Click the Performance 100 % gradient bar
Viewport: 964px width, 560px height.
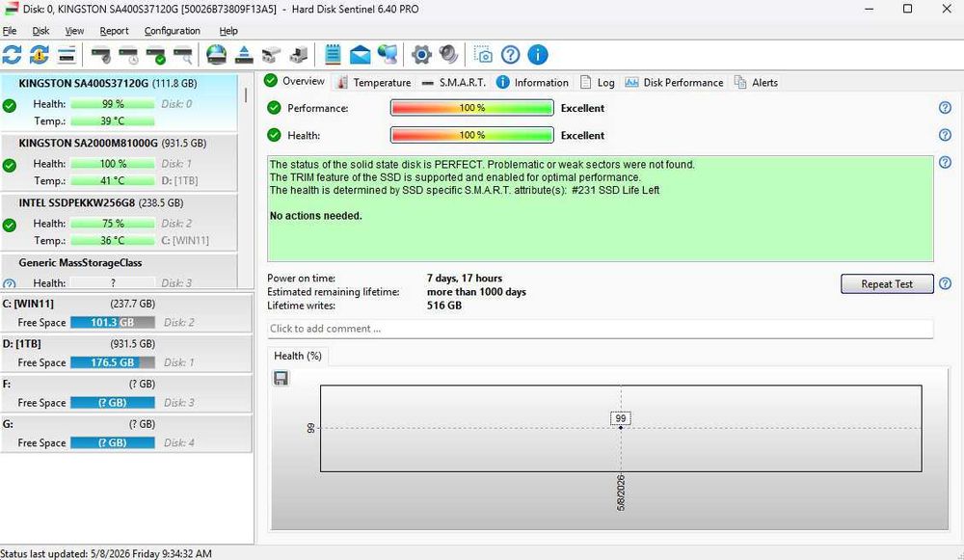point(472,108)
